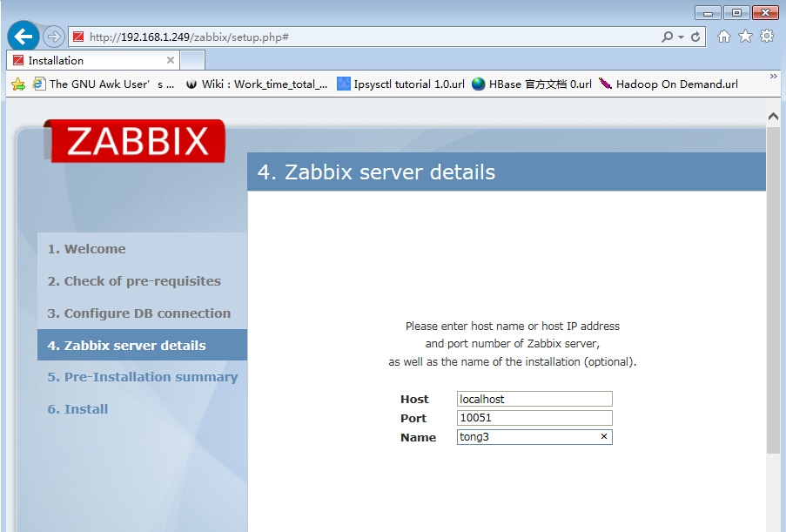Click the add-to-favorites bar star icon
This screenshot has width=786, height=532.
[18, 84]
